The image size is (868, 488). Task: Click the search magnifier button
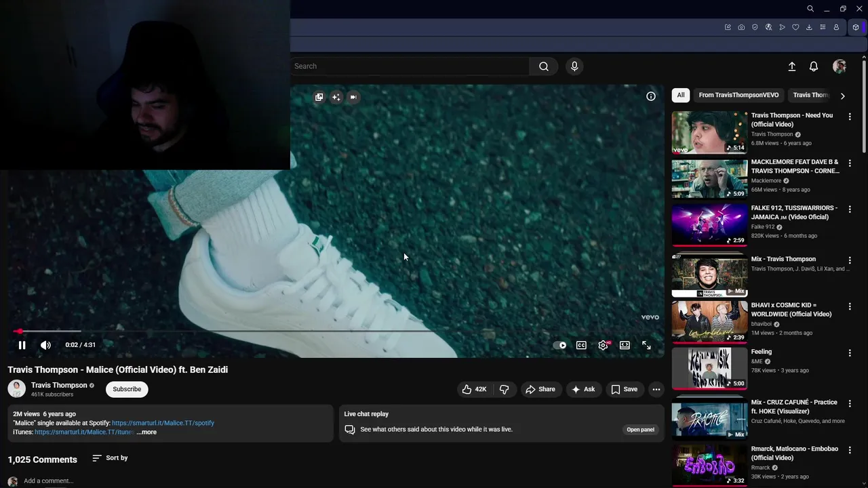point(544,66)
